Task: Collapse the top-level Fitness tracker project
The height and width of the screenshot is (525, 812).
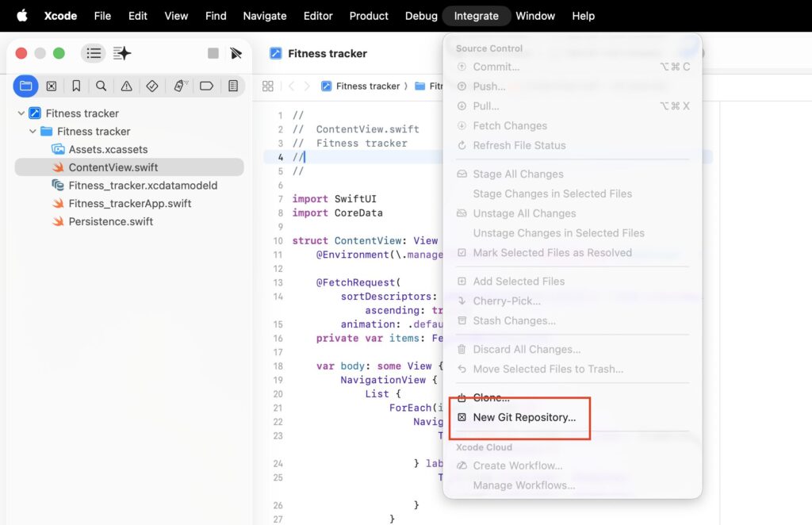Action: (21, 113)
